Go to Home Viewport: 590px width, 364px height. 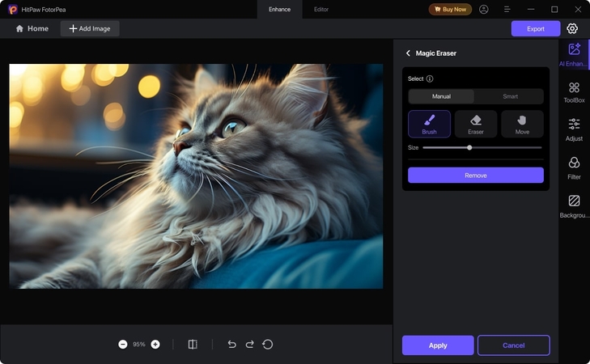click(32, 28)
